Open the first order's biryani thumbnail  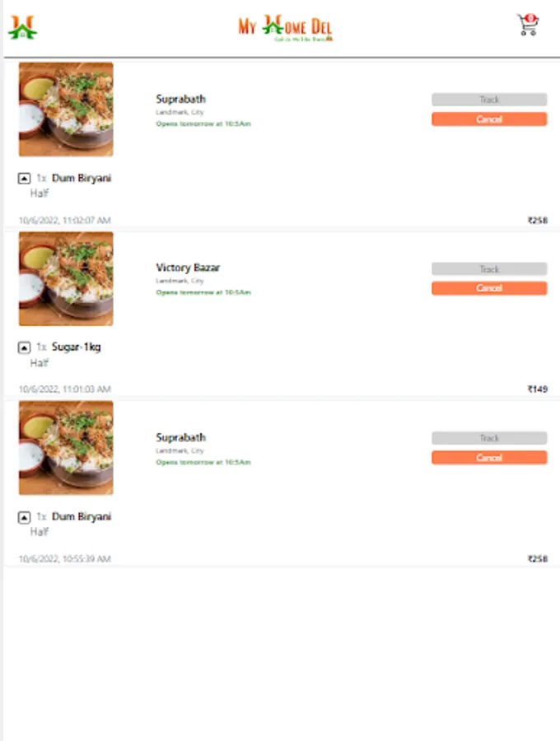[66, 110]
